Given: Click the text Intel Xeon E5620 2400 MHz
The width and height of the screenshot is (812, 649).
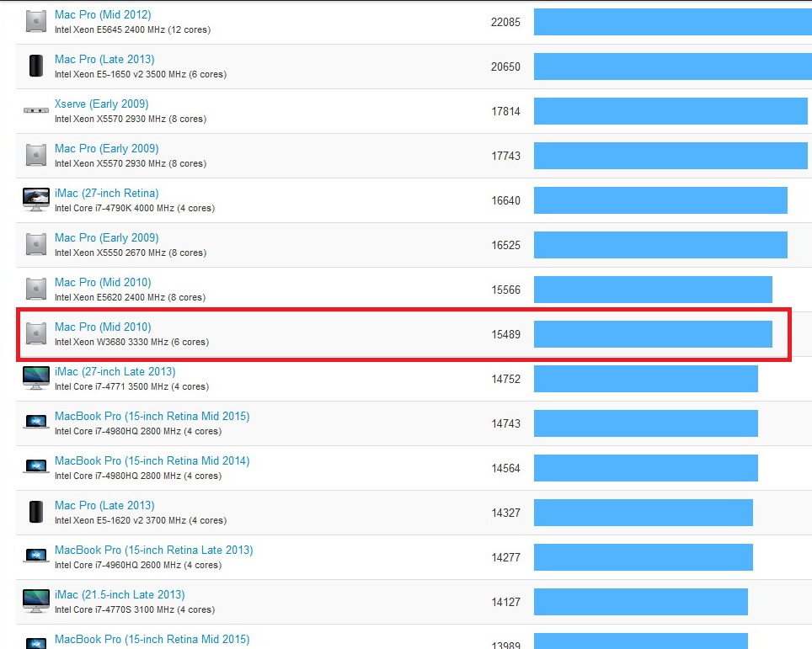Looking at the screenshot, I should (110, 297).
